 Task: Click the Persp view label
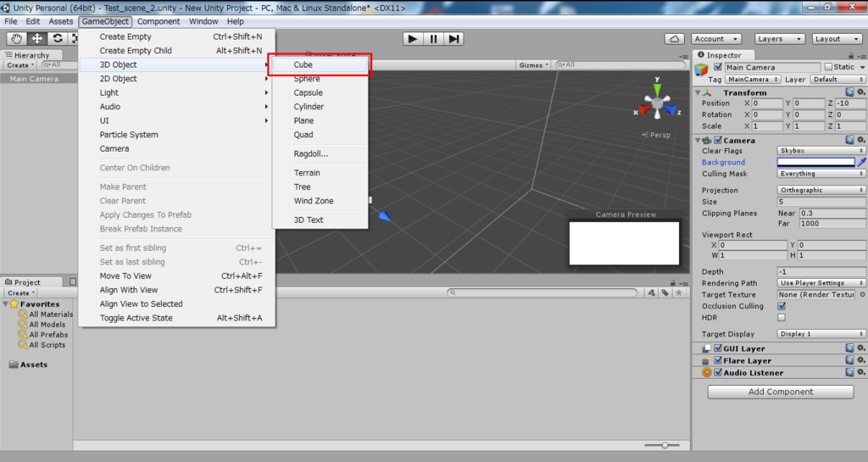coord(656,135)
